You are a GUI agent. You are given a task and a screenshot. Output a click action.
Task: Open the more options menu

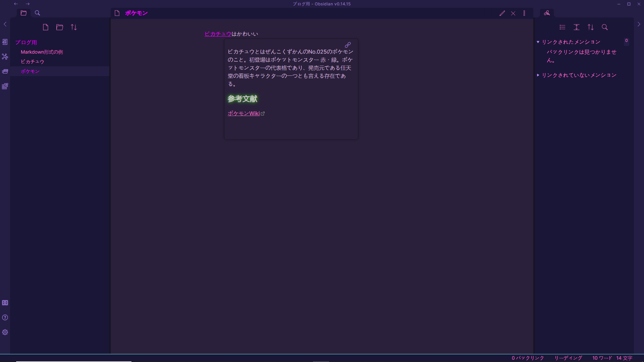click(x=524, y=13)
